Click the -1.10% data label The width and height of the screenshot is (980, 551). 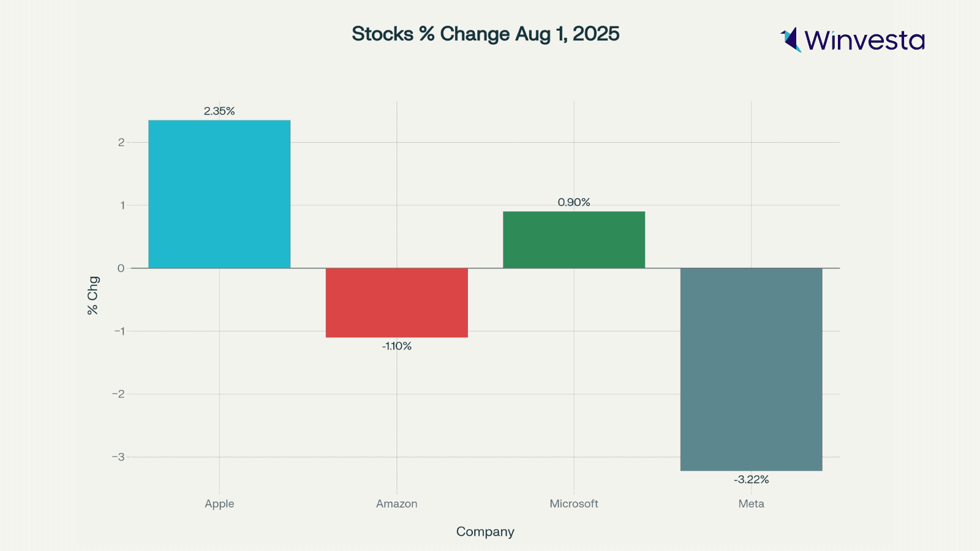pyautogui.click(x=397, y=346)
